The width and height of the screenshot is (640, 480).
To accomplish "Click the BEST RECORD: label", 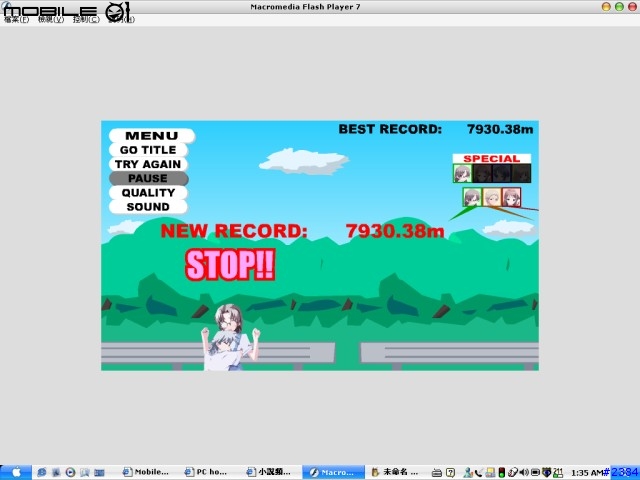I will tap(390, 129).
